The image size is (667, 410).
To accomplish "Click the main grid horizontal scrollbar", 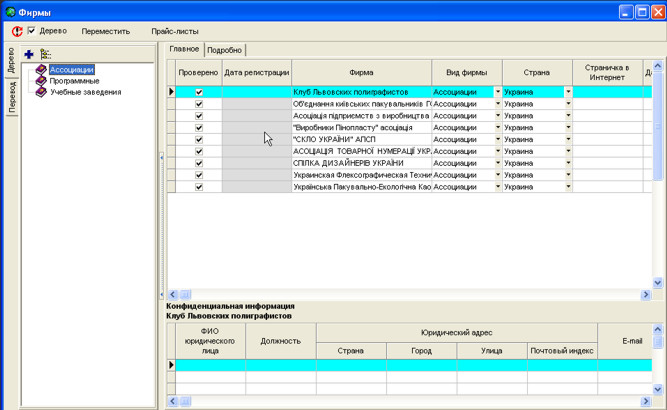I will pos(400,295).
